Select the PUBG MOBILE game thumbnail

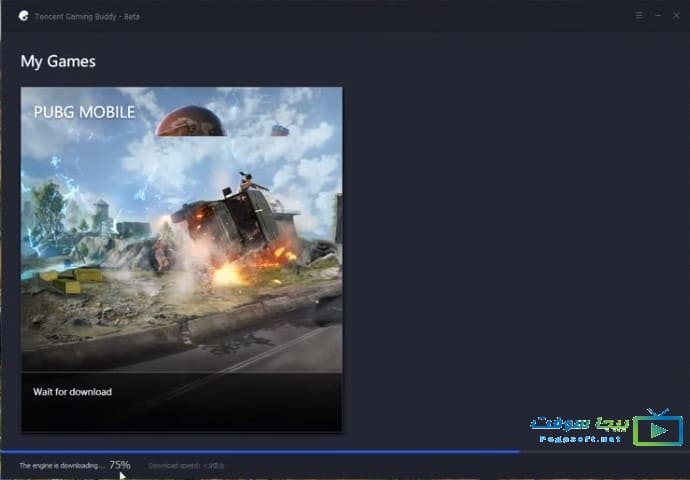[181, 259]
